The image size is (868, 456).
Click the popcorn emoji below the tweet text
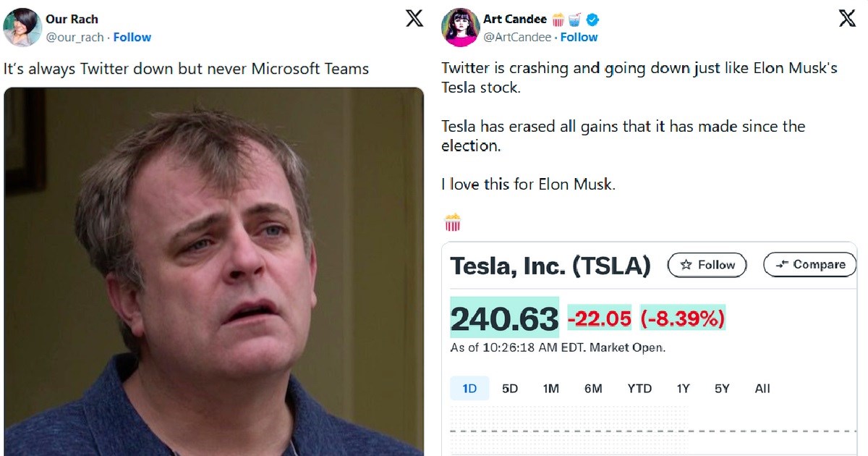point(452,222)
